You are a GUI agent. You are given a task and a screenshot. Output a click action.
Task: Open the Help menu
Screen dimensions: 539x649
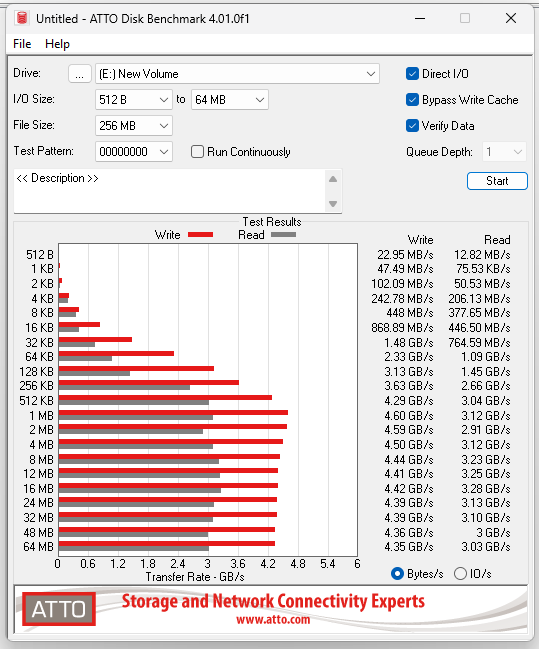click(x=57, y=44)
